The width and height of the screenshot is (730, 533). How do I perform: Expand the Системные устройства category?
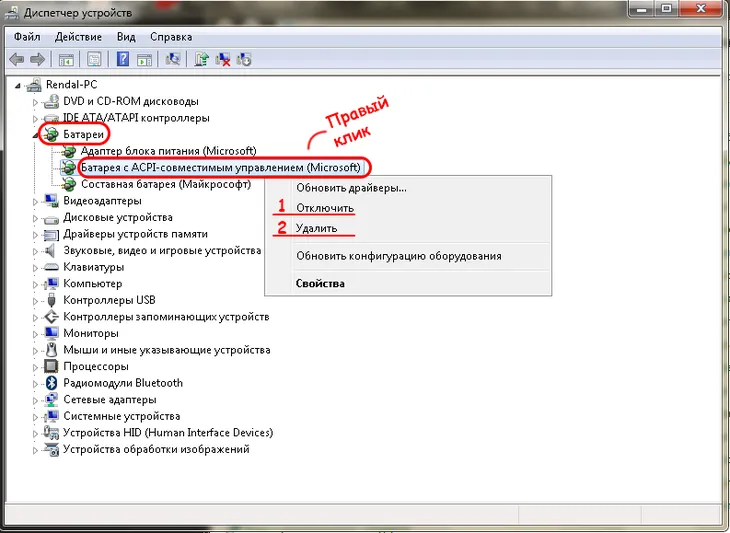point(35,417)
